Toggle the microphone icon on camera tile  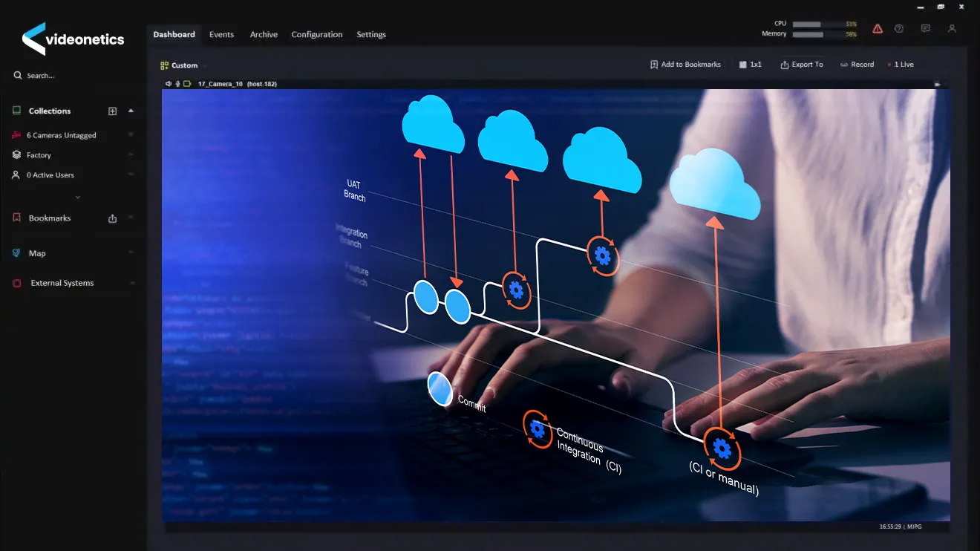178,84
